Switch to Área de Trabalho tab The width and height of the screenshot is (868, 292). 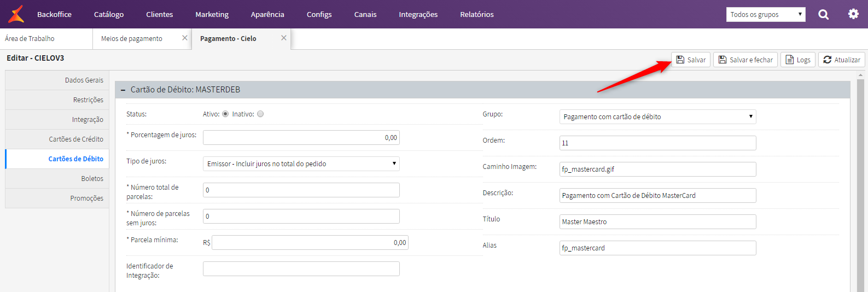(x=46, y=38)
